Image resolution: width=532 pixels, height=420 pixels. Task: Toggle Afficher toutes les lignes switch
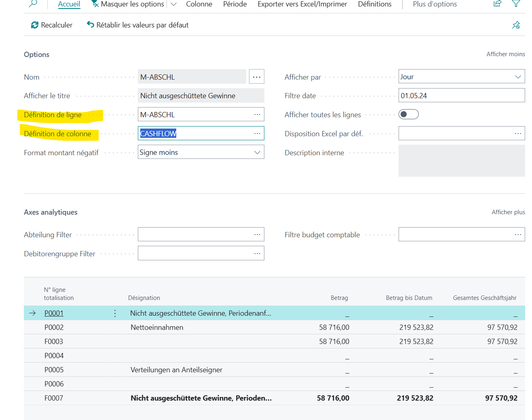(408, 114)
